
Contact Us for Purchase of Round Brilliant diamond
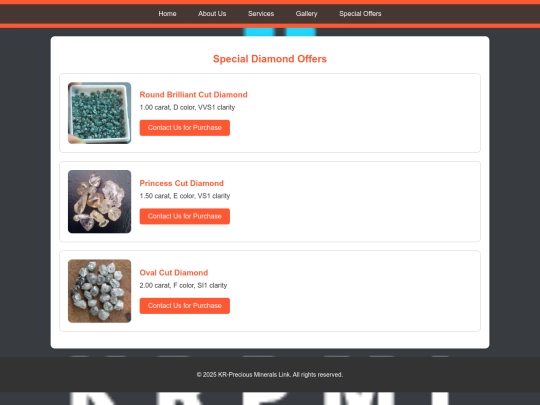coord(185,128)
